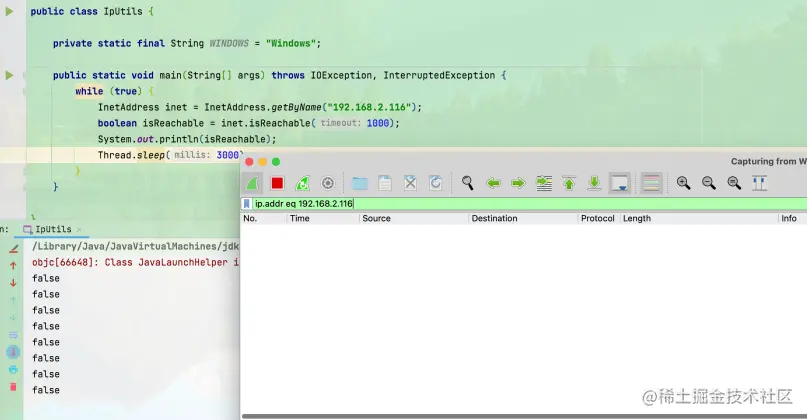
Task: Go forward to next packet (right arrow)
Action: (x=518, y=183)
